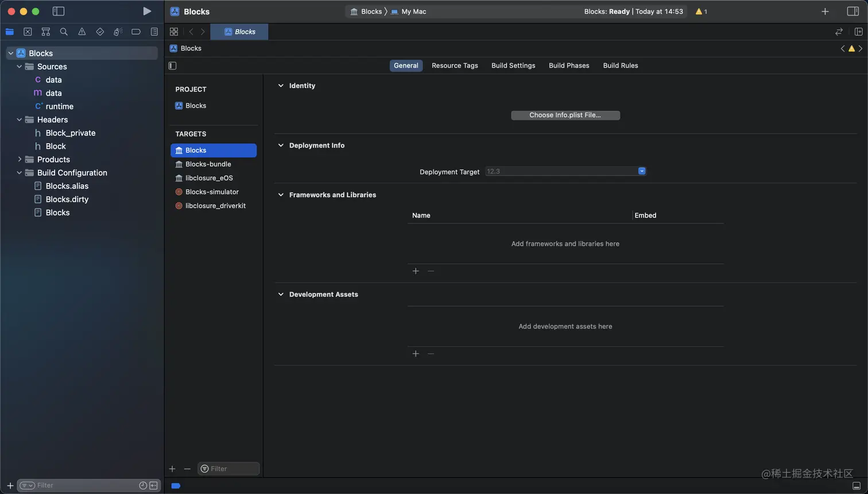The width and height of the screenshot is (868, 494).
Task: Click the add plus button in toolbar
Action: 825,11
